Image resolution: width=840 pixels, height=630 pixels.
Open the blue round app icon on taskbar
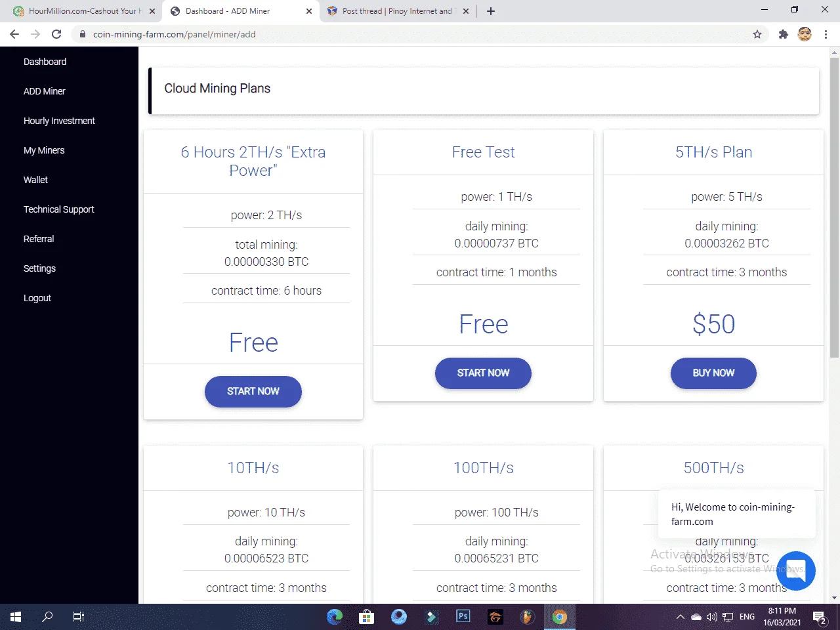[399, 617]
